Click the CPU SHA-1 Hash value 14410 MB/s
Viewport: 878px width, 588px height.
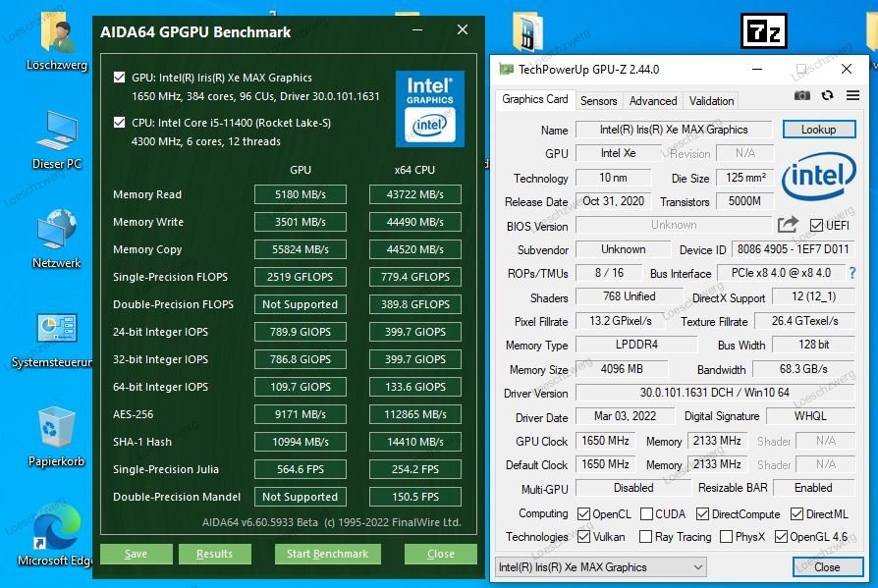414,442
